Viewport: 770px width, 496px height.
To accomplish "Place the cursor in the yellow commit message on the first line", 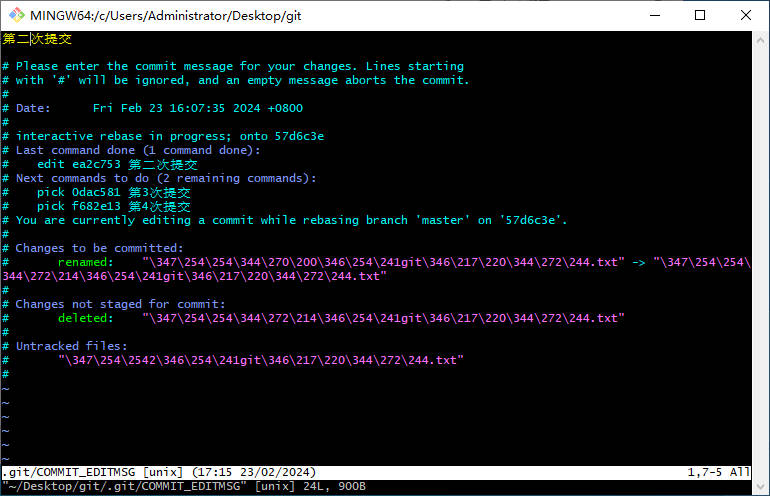I will pyautogui.click(x=37, y=39).
